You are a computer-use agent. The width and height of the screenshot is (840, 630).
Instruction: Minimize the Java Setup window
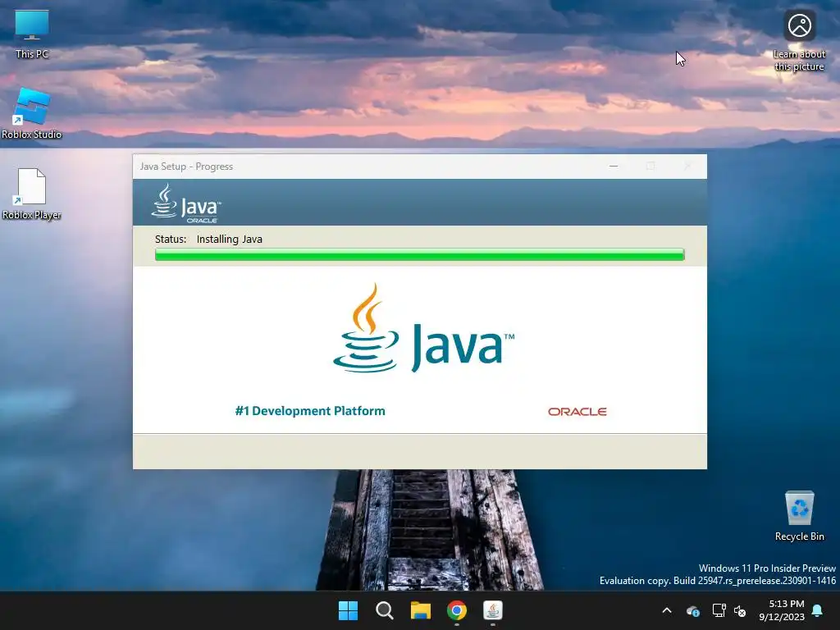click(x=614, y=167)
